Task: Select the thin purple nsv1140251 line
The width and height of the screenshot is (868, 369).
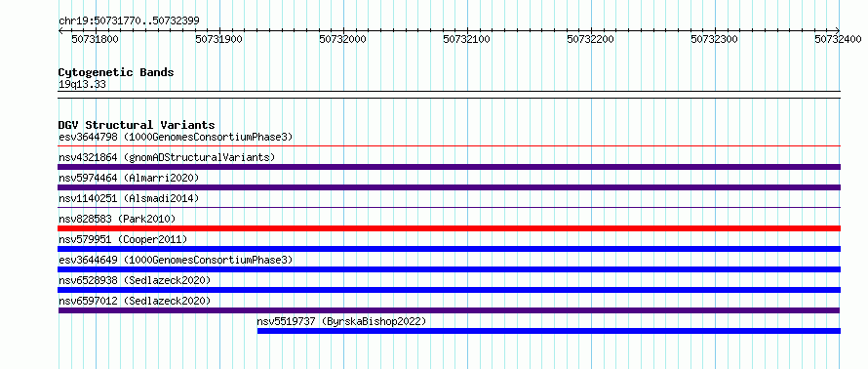Action: pos(450,208)
